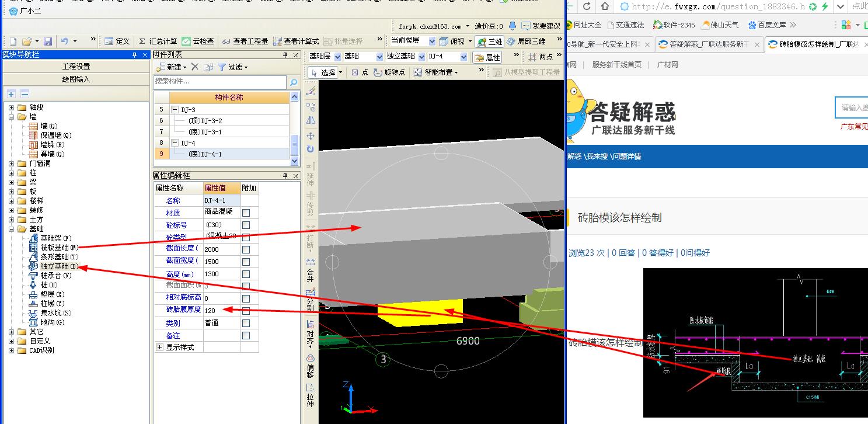Click expand-all plus icon in navigator

tap(11, 94)
